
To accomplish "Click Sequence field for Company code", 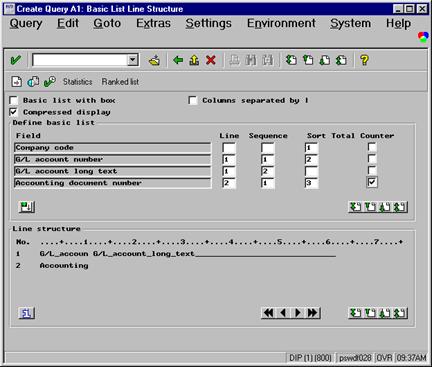I will (268, 148).
